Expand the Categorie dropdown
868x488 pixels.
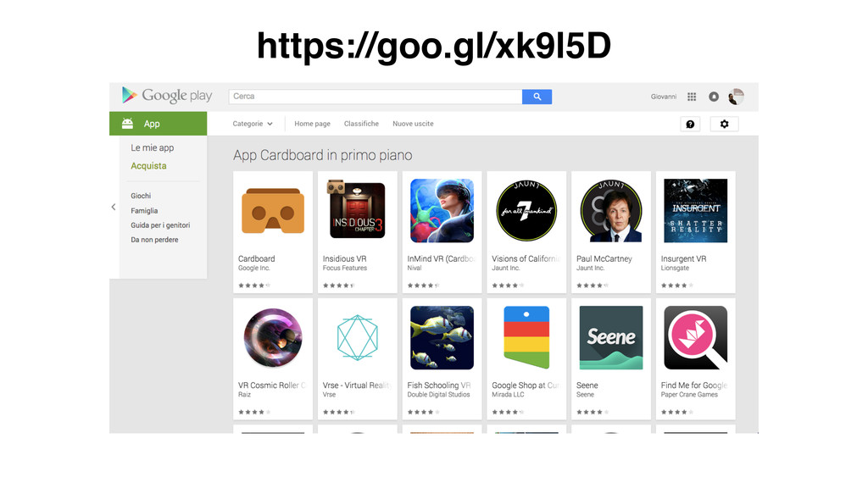[253, 124]
